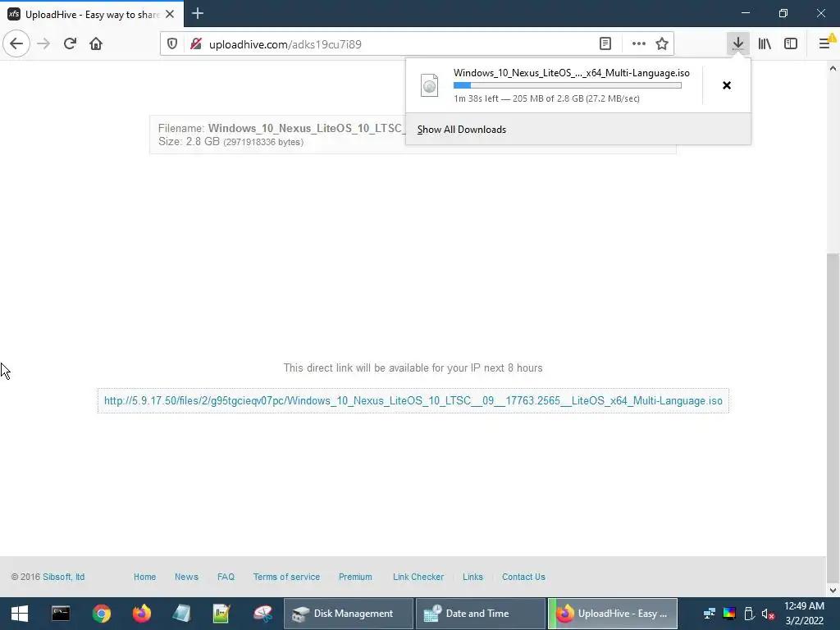840x630 pixels.
Task: Launch Chrome from the taskbar
Action: click(x=101, y=614)
